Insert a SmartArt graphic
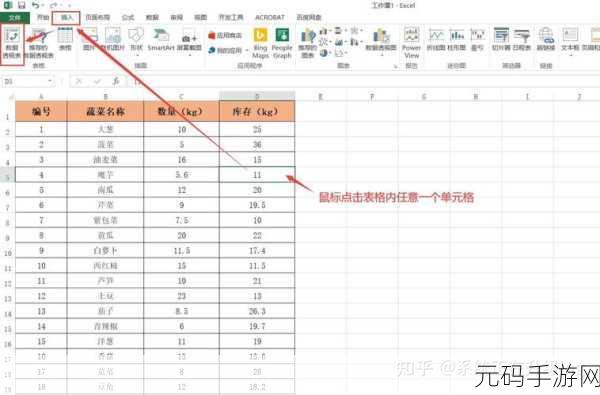 click(161, 39)
